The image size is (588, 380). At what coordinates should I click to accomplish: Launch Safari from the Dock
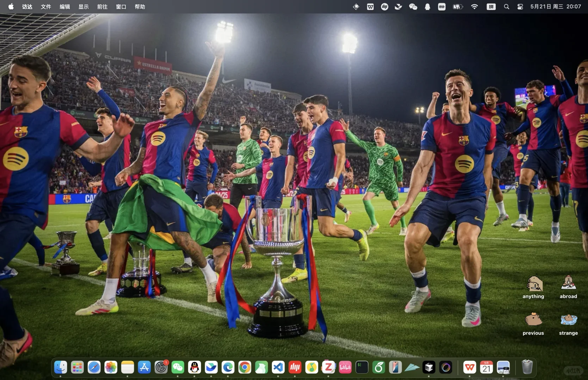tap(94, 367)
